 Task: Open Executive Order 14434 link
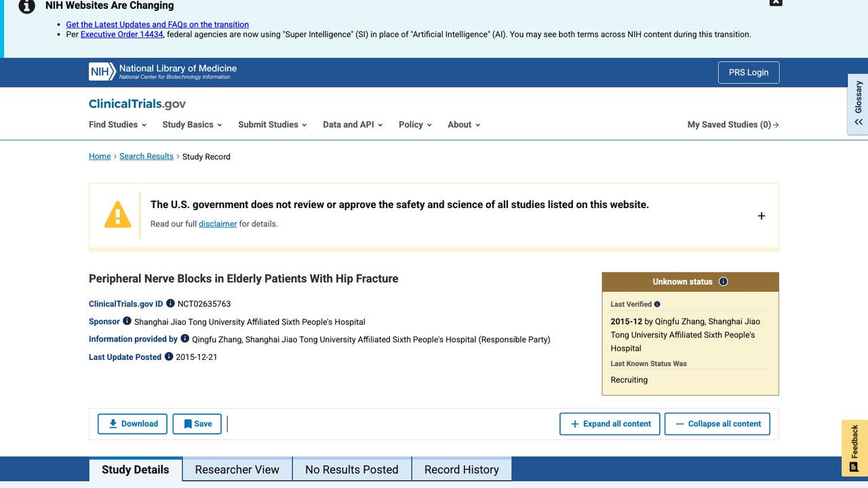coord(122,35)
